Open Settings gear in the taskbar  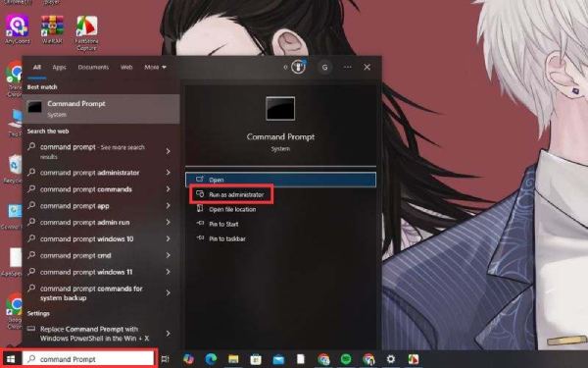[x=391, y=359]
